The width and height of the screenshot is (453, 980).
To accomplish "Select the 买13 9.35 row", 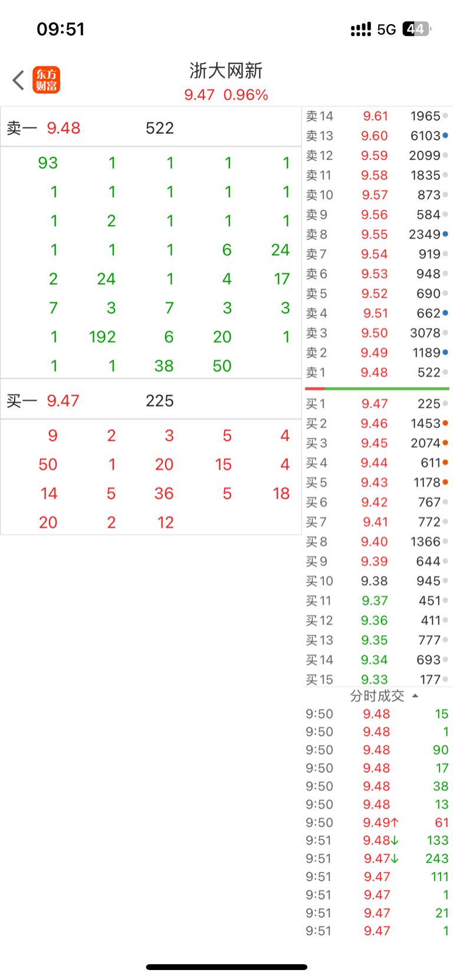I will [x=377, y=640].
